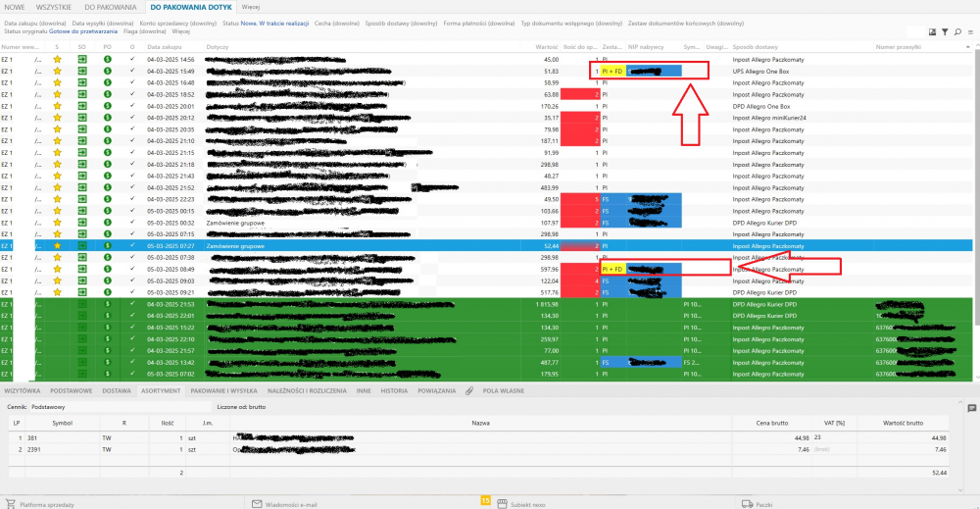Toggle the checkmark in the 04-03-2025 16:48 row

pos(132,83)
